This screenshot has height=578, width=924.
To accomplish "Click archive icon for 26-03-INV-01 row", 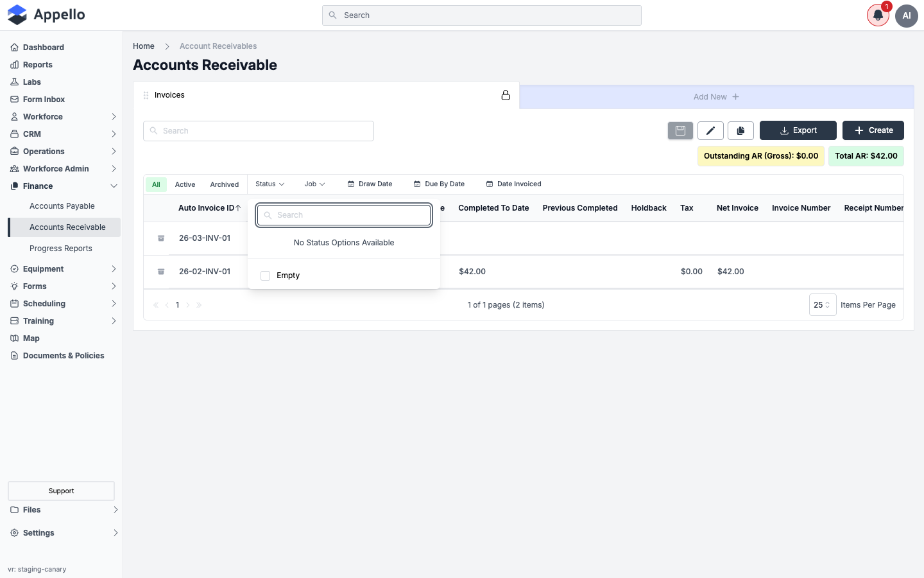I will tap(161, 238).
